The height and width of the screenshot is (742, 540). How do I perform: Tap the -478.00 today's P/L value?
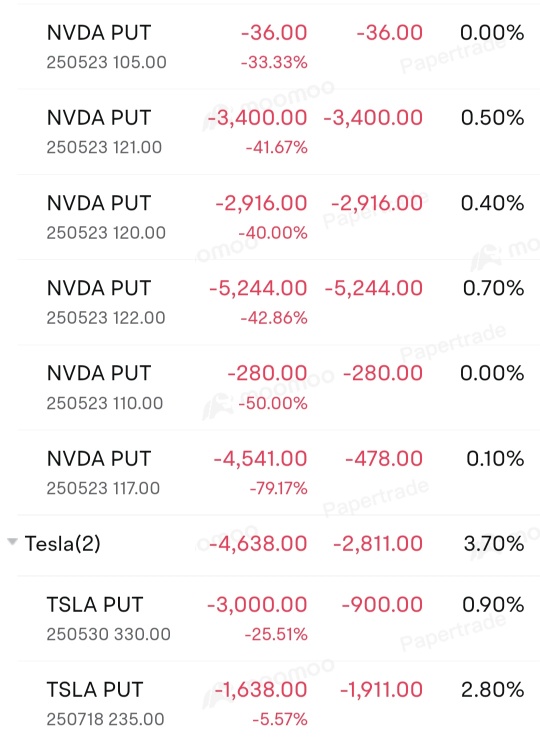click(384, 459)
